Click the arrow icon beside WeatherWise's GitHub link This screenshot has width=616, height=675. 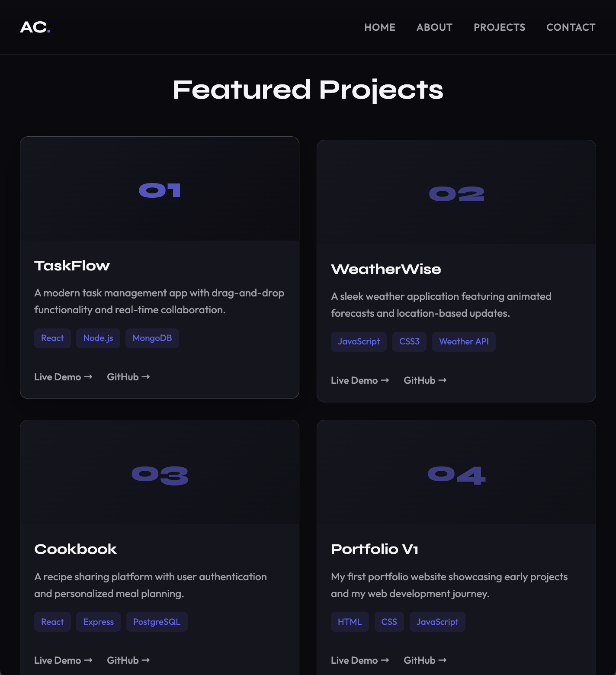[x=443, y=380]
